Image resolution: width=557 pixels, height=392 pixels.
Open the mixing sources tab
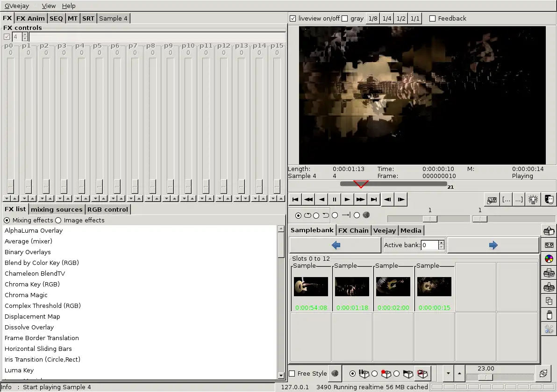(57, 209)
